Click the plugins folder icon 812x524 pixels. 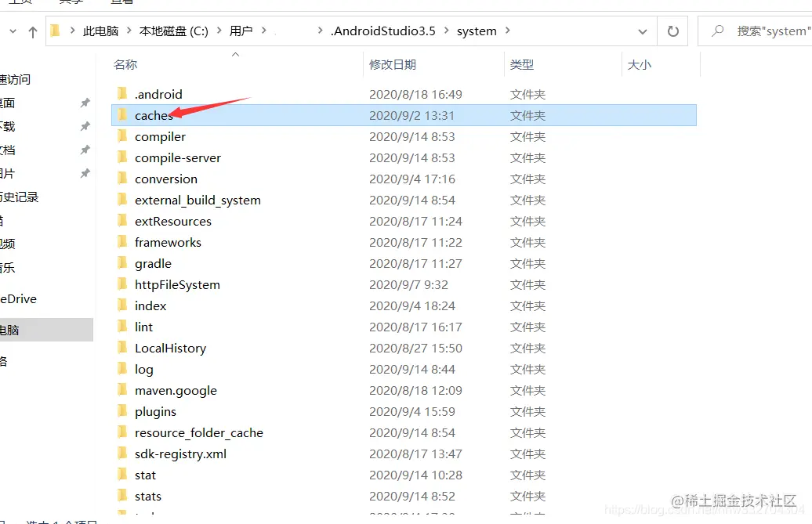coord(122,411)
